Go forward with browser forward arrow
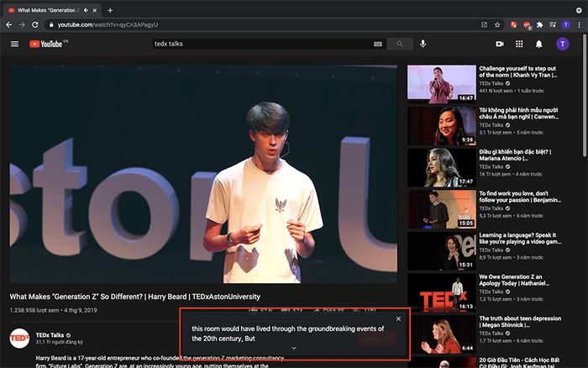 coord(22,24)
